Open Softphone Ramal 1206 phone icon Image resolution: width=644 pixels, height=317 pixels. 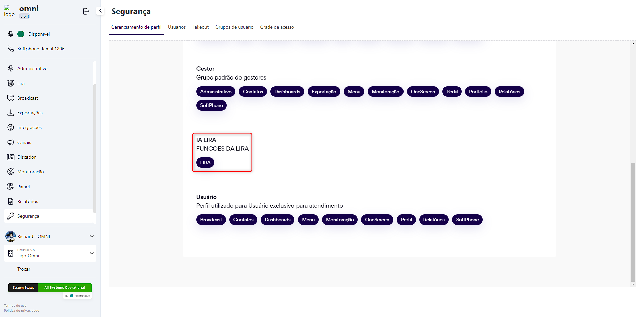coord(11,49)
